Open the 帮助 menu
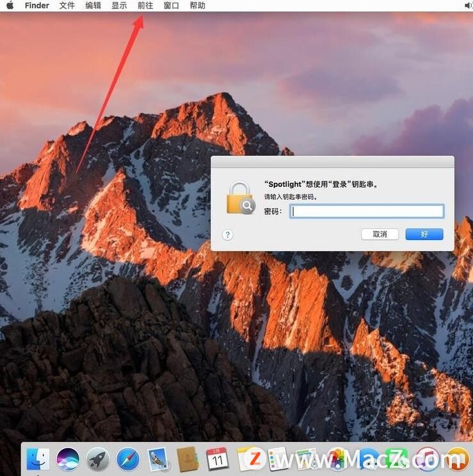473x476 pixels. (x=198, y=6)
